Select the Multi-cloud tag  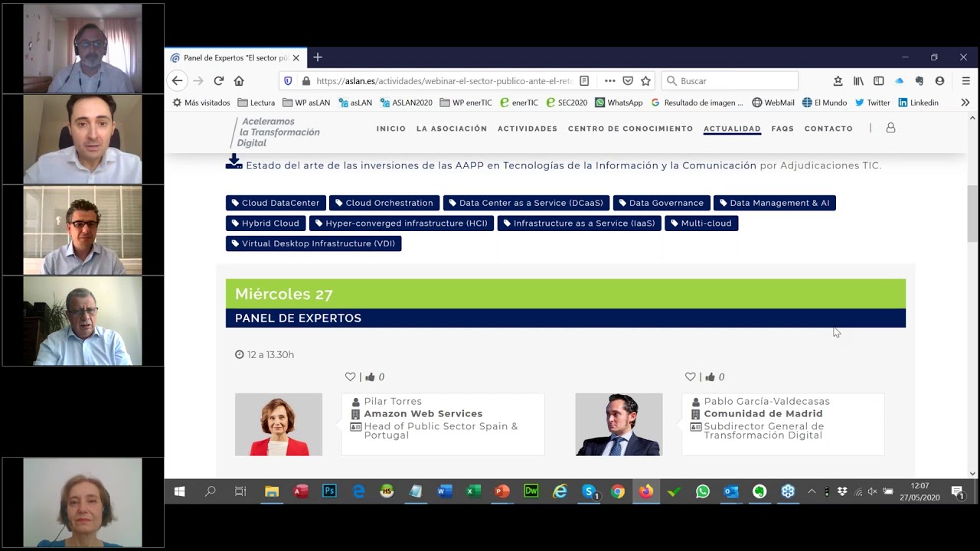pyautogui.click(x=701, y=223)
